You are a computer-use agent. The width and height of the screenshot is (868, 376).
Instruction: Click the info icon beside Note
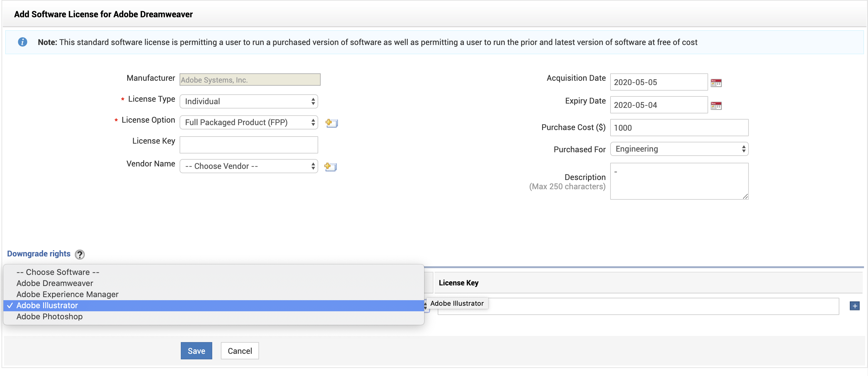(x=22, y=42)
